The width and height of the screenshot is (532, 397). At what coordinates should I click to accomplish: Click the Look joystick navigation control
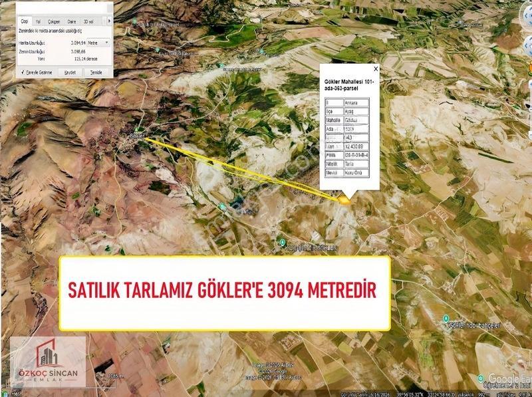click(527, 16)
